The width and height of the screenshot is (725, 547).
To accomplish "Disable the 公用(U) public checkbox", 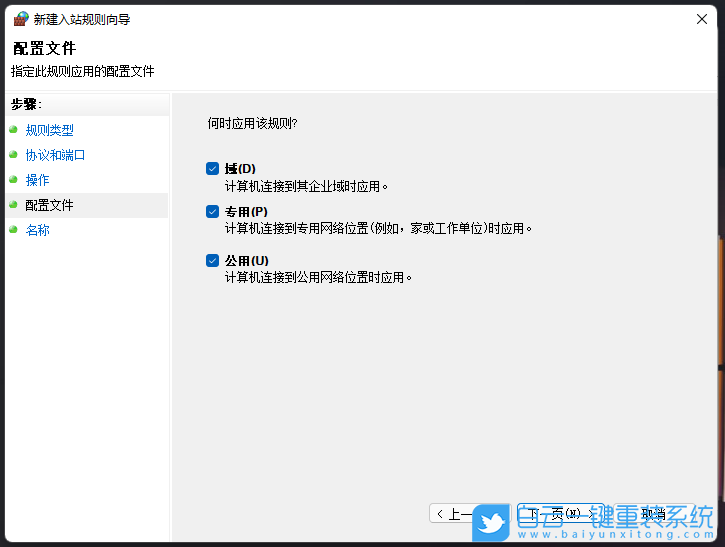I will pyautogui.click(x=212, y=261).
